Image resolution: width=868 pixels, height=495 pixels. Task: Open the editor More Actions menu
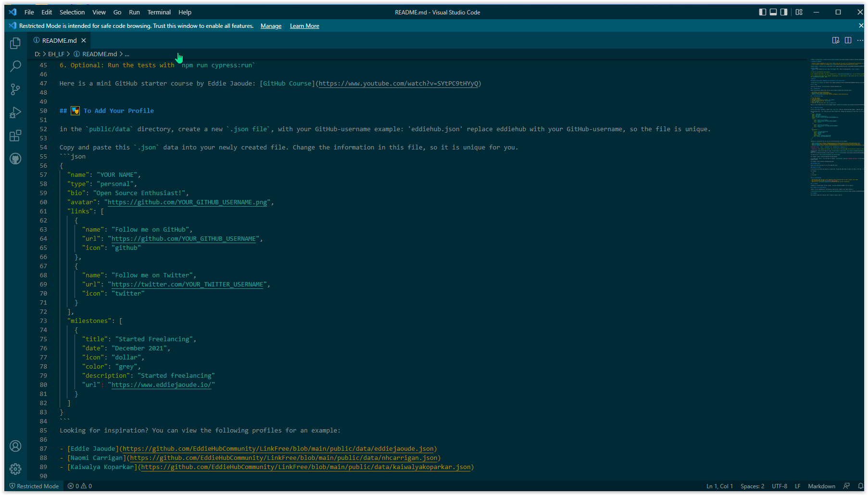pyautogui.click(x=860, y=40)
